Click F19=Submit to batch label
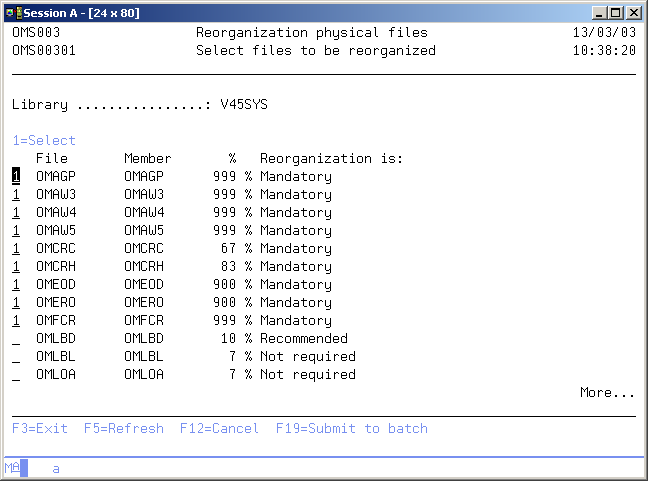The width and height of the screenshot is (648, 481). click(351, 429)
